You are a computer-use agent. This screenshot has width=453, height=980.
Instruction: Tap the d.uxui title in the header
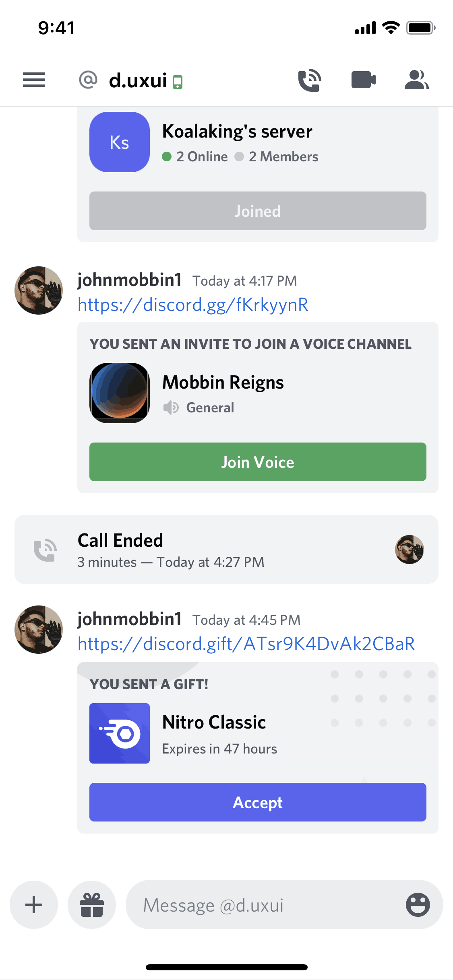pos(138,80)
